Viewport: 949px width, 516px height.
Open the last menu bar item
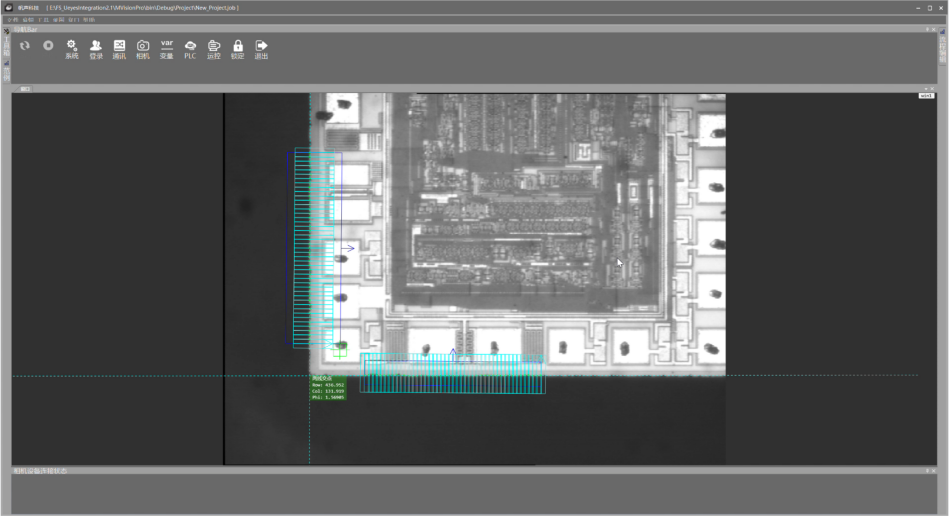coord(89,19)
